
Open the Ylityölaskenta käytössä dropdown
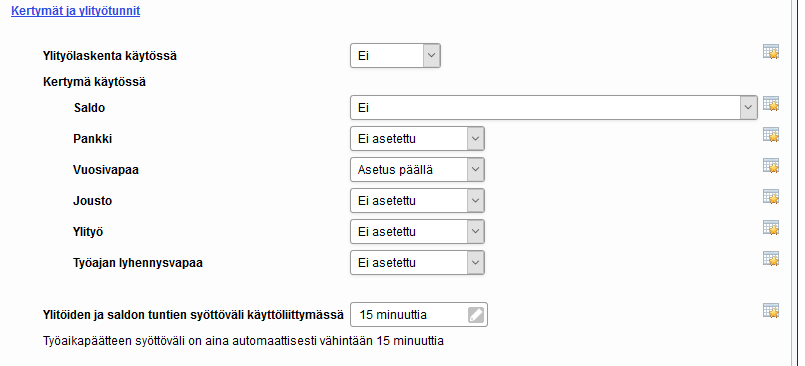tap(395, 55)
